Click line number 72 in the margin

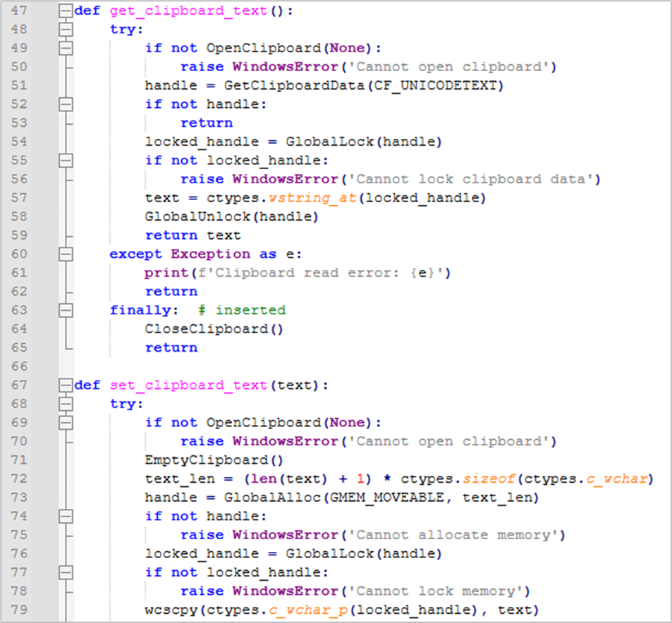pyautogui.click(x=19, y=479)
